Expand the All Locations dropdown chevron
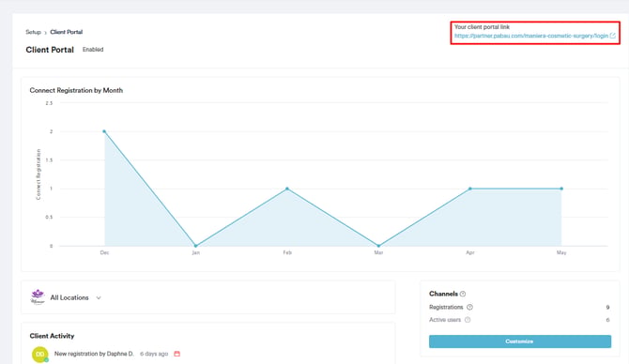The image size is (629, 364). pyautogui.click(x=99, y=297)
